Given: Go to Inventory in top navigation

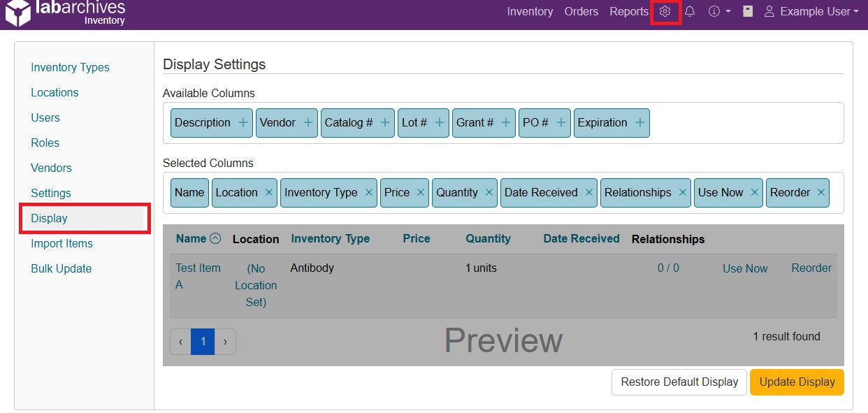Looking at the screenshot, I should 530,12.
